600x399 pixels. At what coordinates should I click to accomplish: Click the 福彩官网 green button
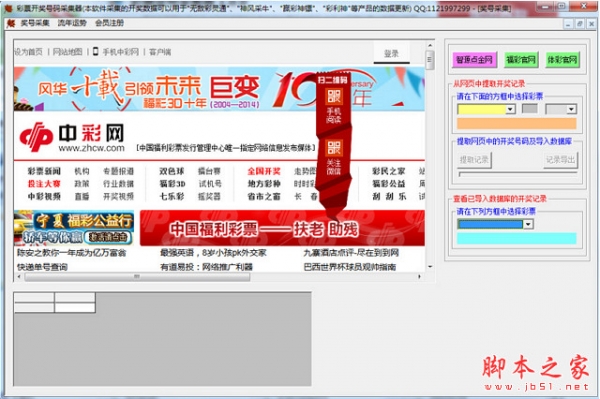coord(521,60)
